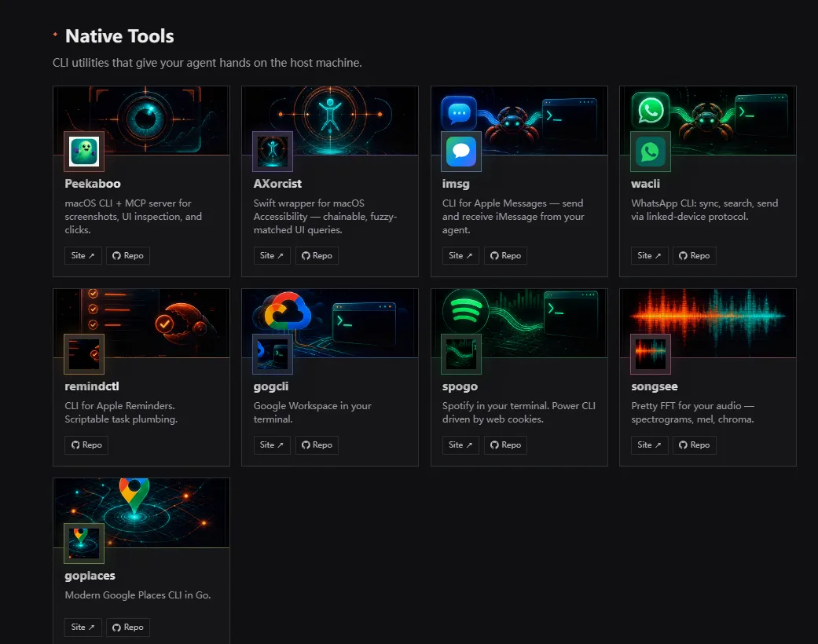The image size is (818, 644).
Task: Visit the songsee Site link
Action: tap(650, 445)
